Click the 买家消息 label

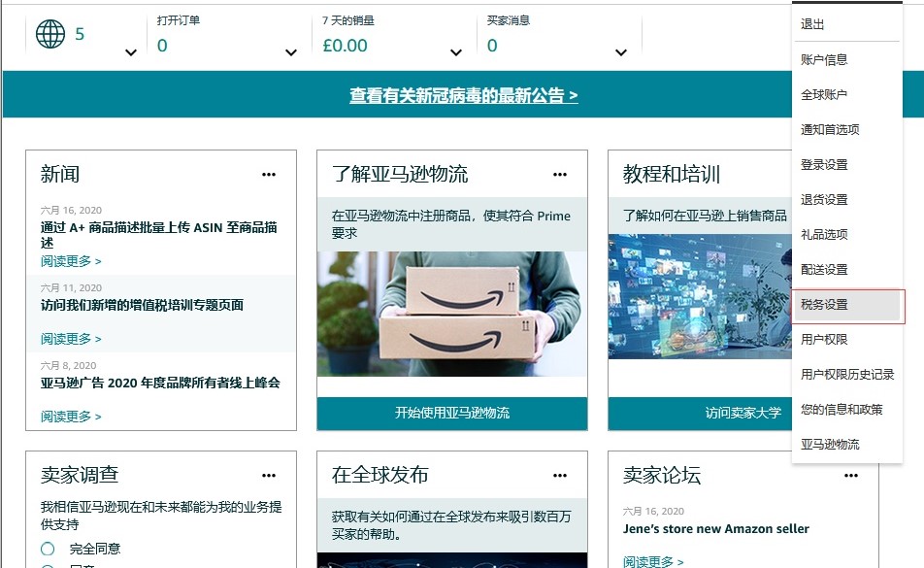[x=508, y=20]
